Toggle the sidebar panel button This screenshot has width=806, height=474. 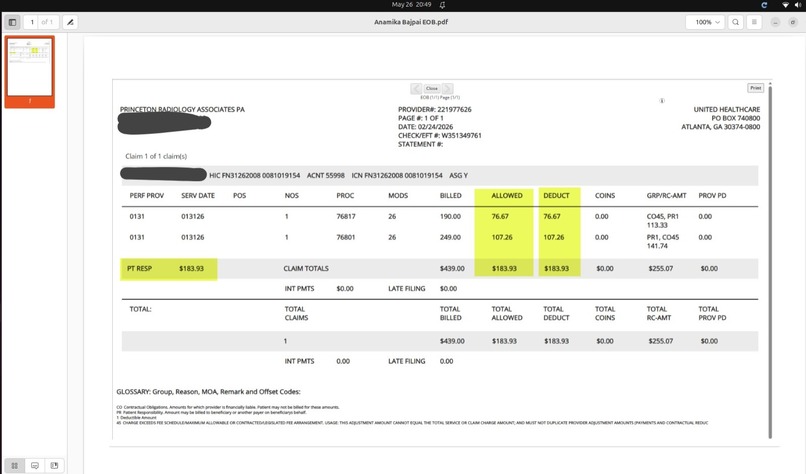point(12,22)
